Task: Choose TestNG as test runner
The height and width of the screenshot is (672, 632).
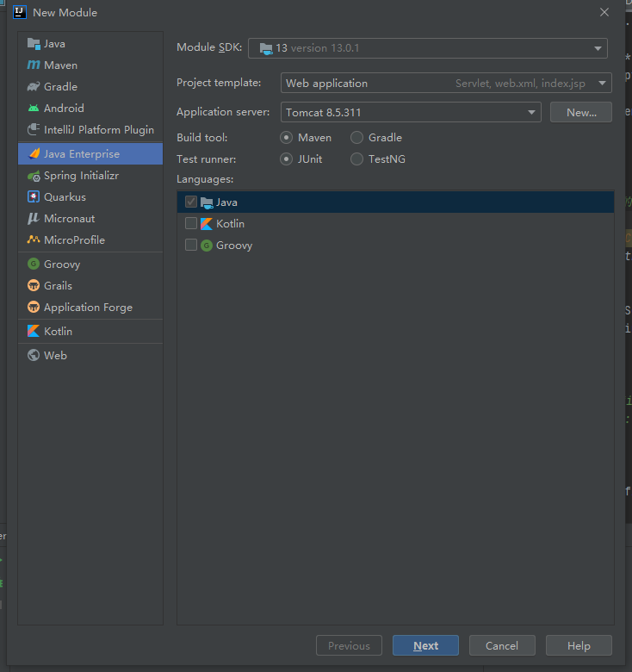Action: pyautogui.click(x=356, y=159)
